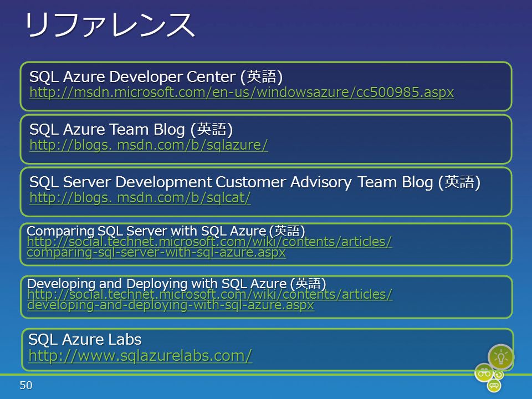This screenshot has height=399, width=532.
Task: Select the Comparing SQL Server with SQL Azure title
Action: 166,231
